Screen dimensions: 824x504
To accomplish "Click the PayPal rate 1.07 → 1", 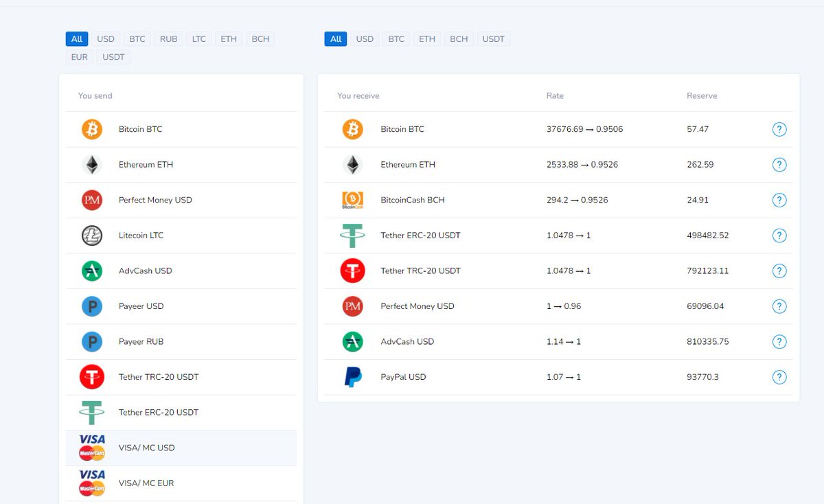I will tap(564, 377).
